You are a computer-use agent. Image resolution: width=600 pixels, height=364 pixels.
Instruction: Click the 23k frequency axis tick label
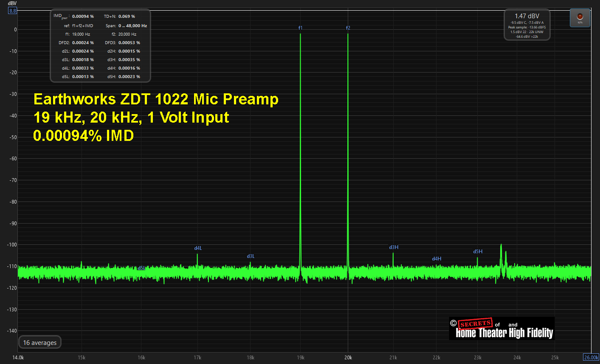(x=478, y=357)
